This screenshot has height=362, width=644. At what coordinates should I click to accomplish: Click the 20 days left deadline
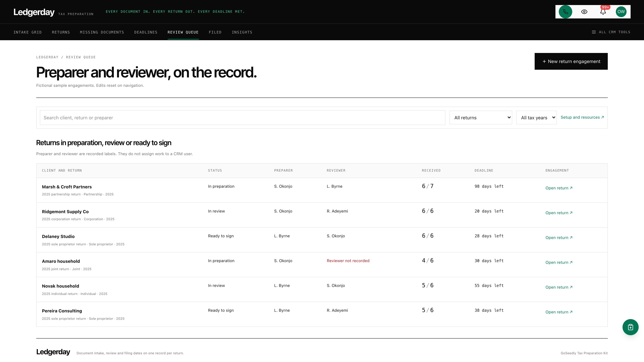(x=489, y=211)
